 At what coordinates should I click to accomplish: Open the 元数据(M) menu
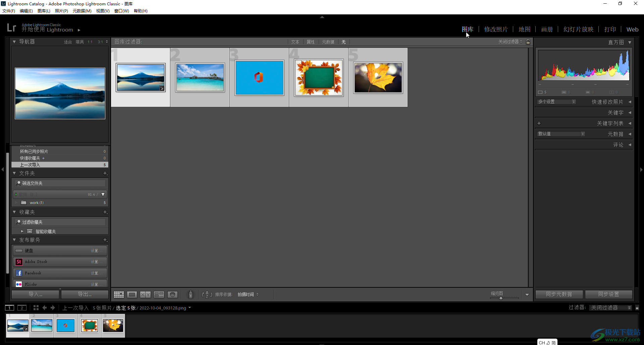[82, 11]
